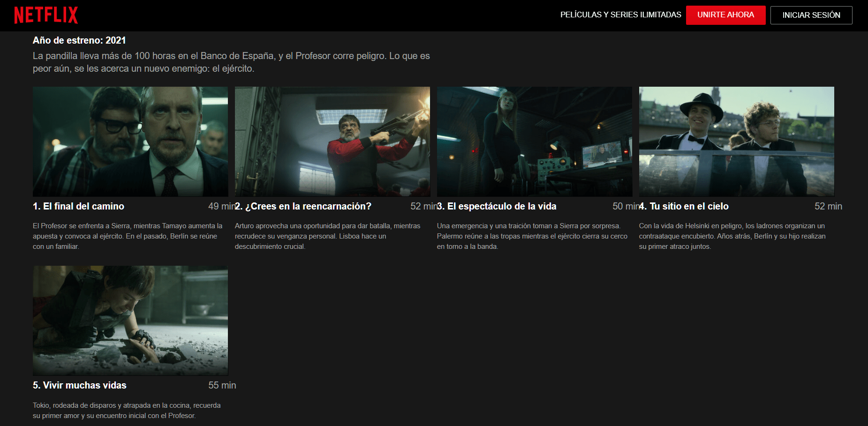
Task: Click the 55 min duration of episode 5
Action: (x=222, y=385)
